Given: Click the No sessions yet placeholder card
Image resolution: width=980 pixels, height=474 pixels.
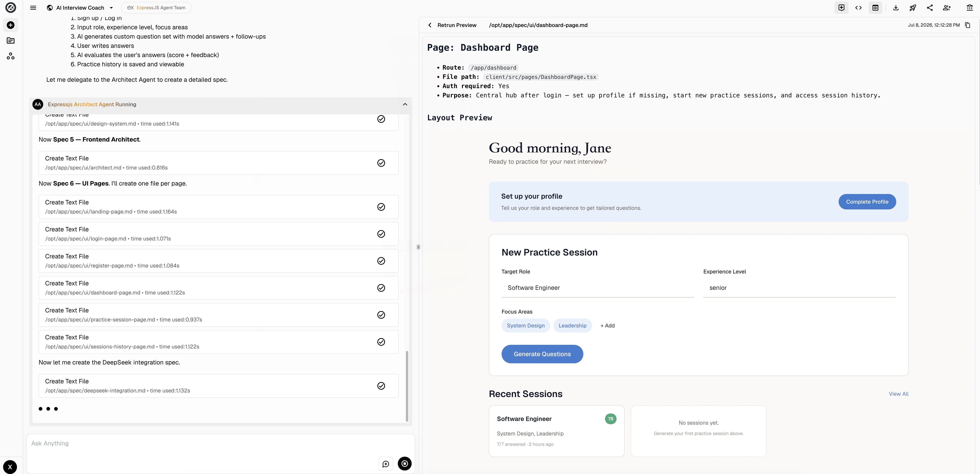Looking at the screenshot, I should pyautogui.click(x=699, y=431).
